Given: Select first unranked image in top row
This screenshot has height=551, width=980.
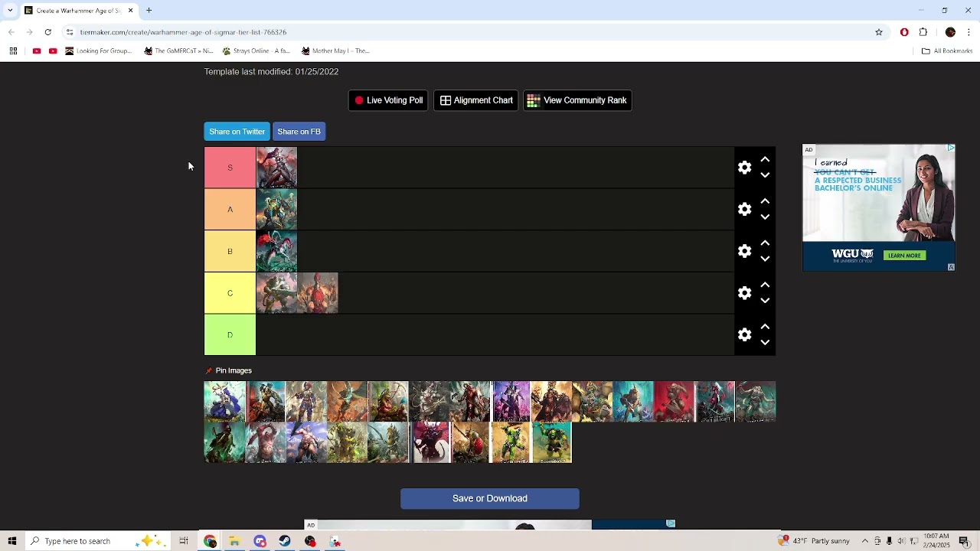Looking at the screenshot, I should [224, 402].
